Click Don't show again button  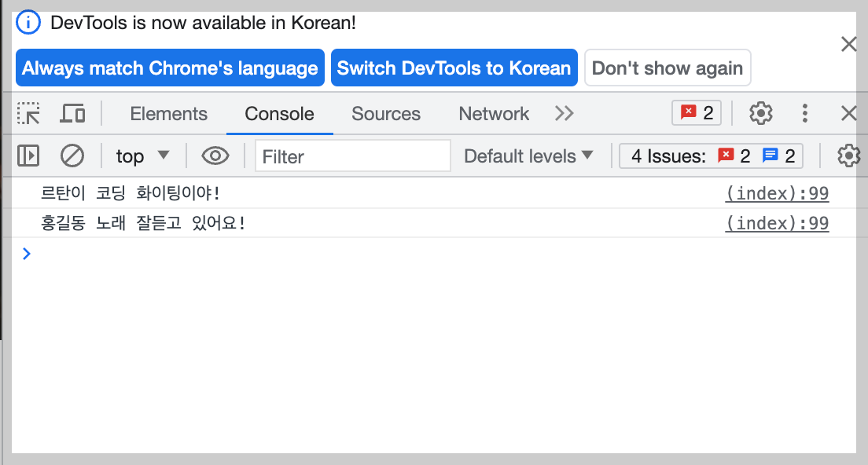[x=668, y=68]
